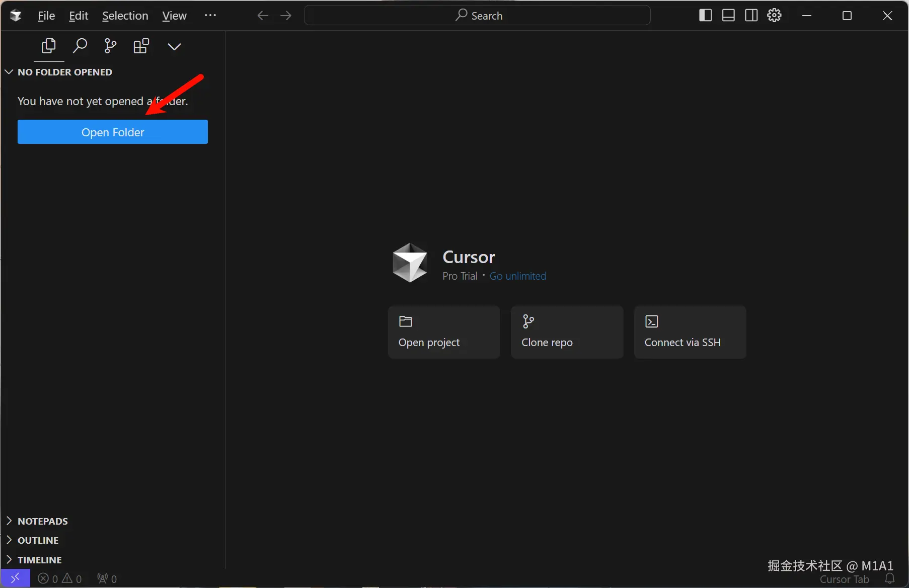
Task: Open the Selection menu
Action: (125, 16)
